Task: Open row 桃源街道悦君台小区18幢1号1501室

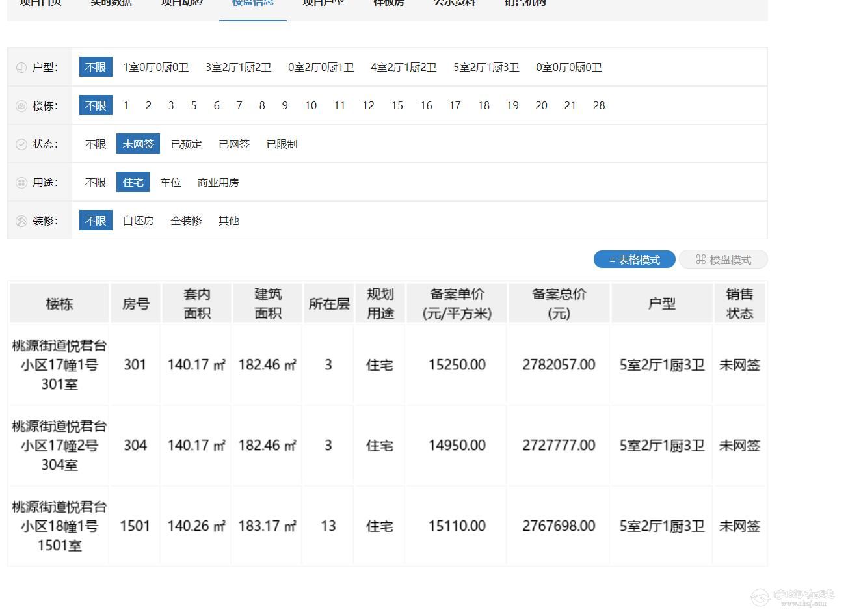Action: [388, 526]
